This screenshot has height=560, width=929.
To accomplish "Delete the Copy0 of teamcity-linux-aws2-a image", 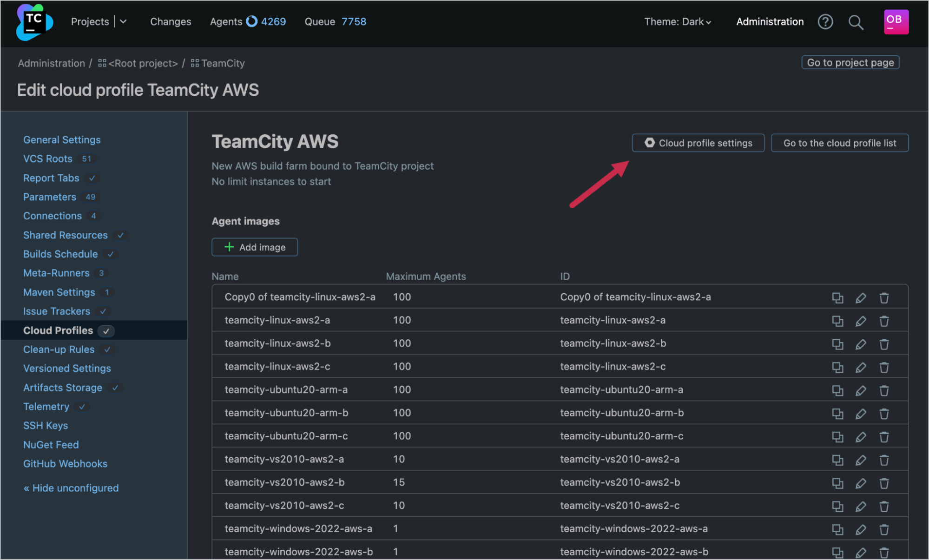I will [884, 298].
